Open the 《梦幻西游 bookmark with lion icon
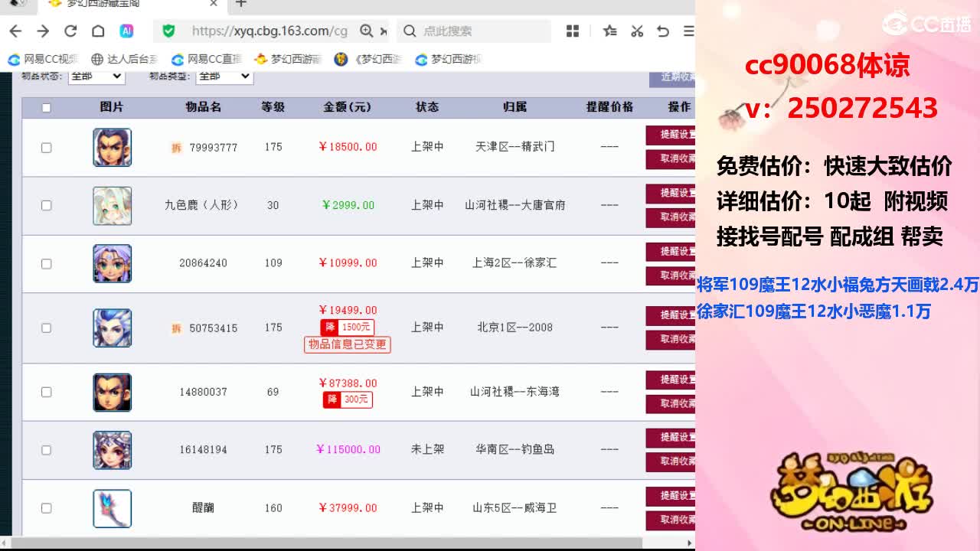980x551 pixels. click(368, 59)
